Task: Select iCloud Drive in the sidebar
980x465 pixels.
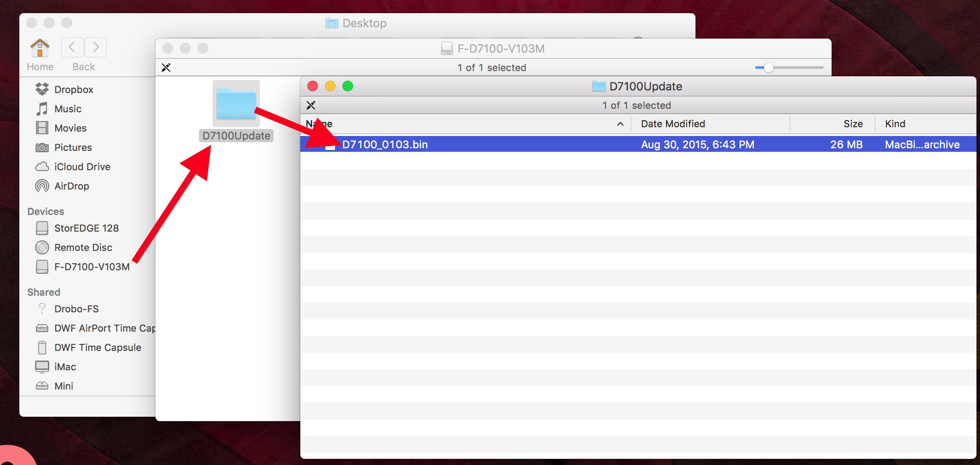Action: click(x=73, y=167)
